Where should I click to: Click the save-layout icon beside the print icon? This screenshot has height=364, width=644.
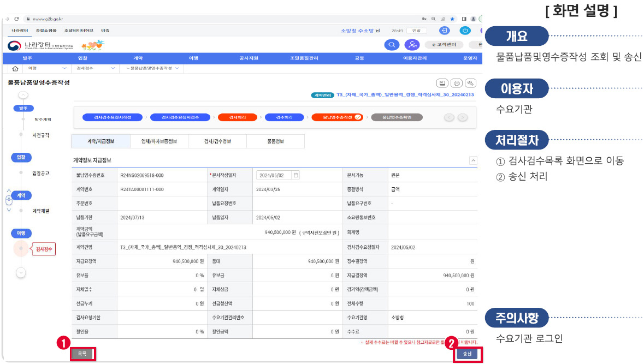coord(442,83)
